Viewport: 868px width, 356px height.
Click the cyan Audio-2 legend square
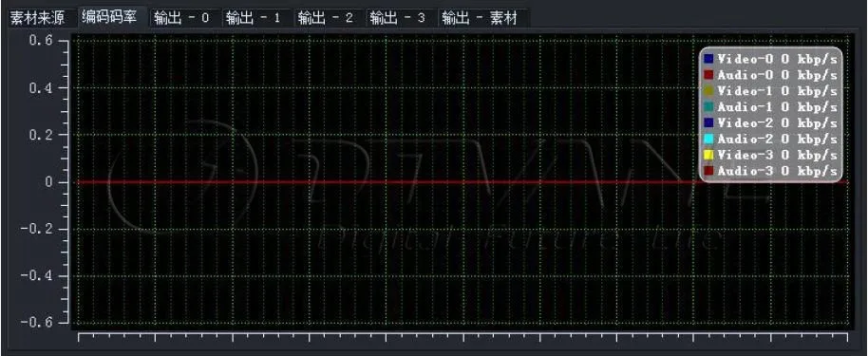[708, 139]
